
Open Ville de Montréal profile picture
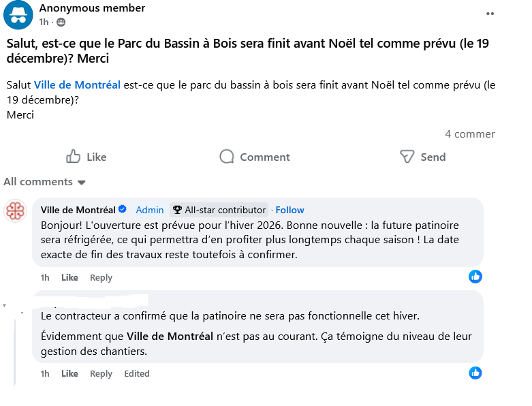[16, 210]
